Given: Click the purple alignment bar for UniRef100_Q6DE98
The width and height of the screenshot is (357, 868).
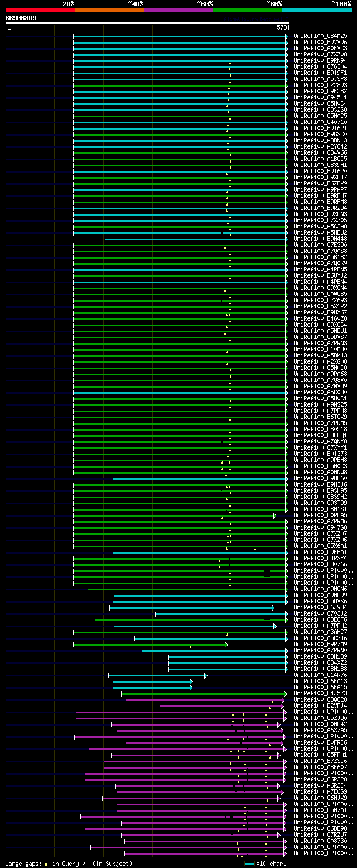Looking at the screenshot, I should click(185, 828).
